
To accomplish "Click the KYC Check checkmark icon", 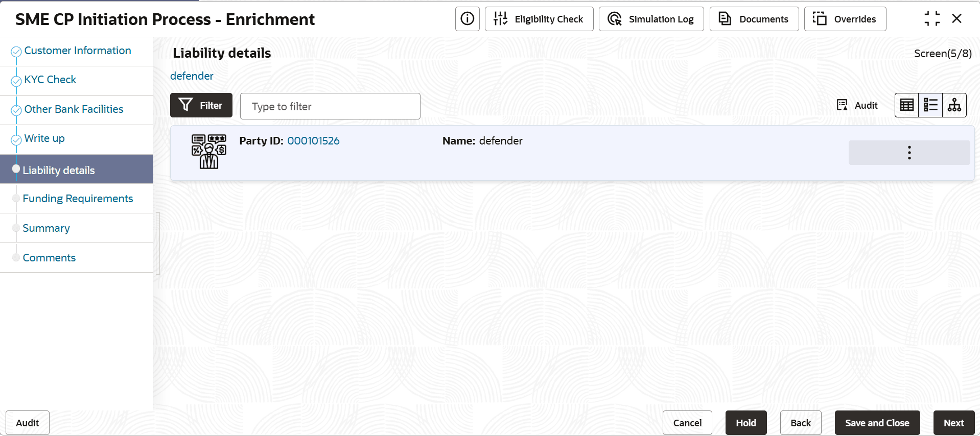I will [x=16, y=81].
